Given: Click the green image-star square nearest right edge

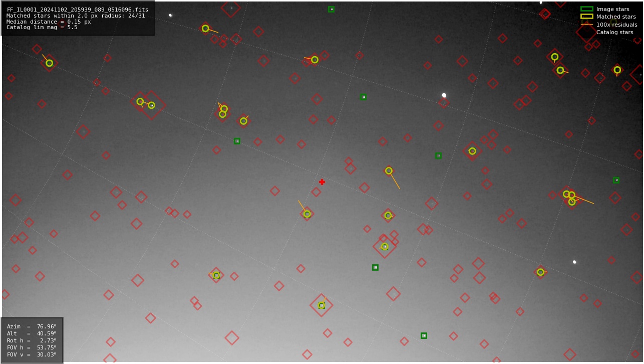Looking at the screenshot, I should (x=616, y=180).
